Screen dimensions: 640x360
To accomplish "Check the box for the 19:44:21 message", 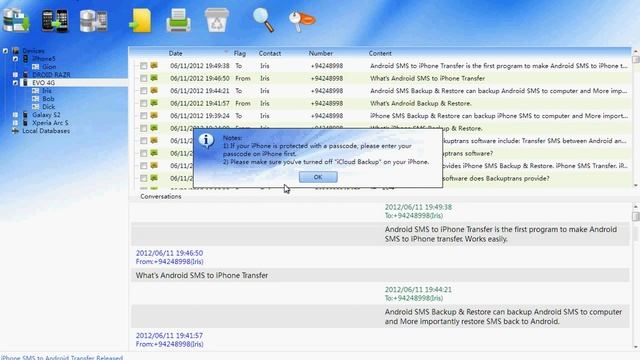I will [x=144, y=91].
